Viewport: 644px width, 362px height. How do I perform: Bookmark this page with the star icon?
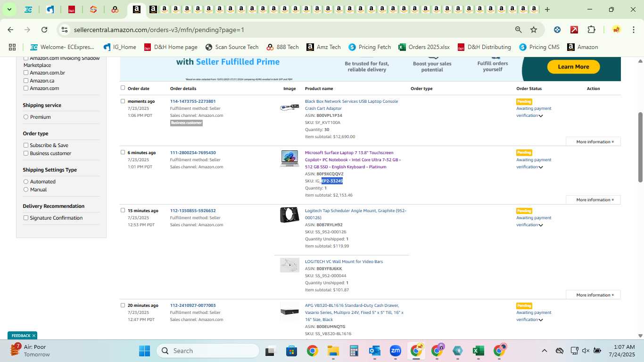pos(534,30)
